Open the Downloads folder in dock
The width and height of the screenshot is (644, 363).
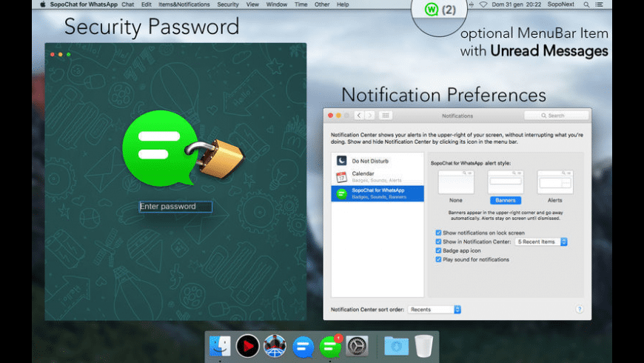[x=396, y=346]
